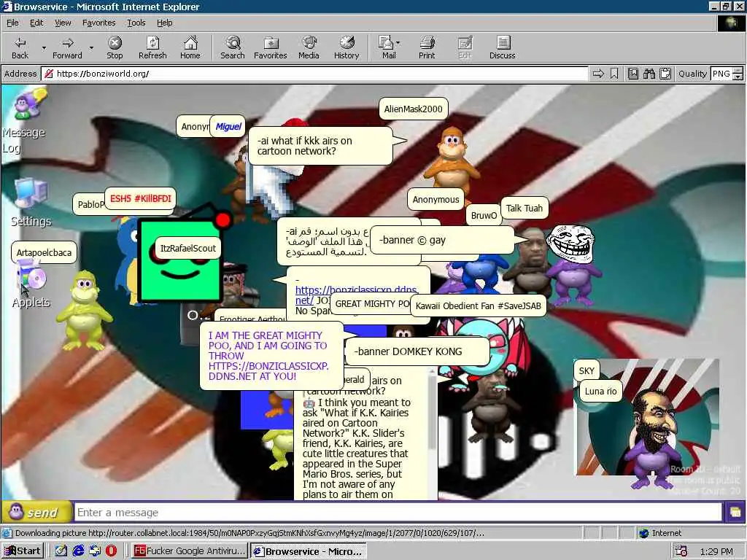Open the Quality PNG combo box

coord(727,74)
